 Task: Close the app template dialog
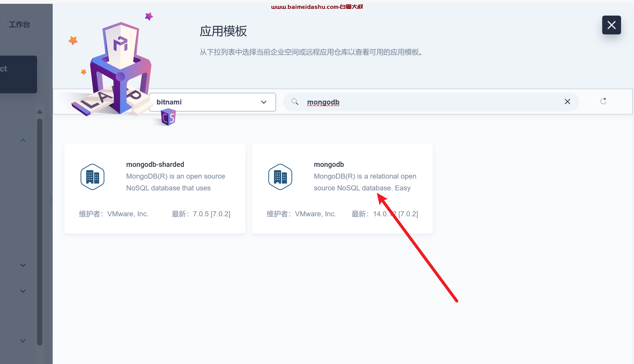[611, 25]
